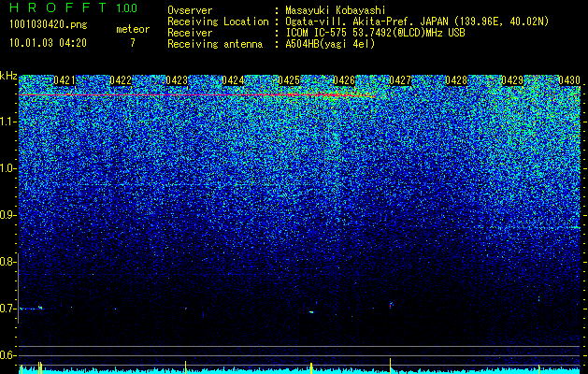This screenshot has height=374, width=588.
Task: Click the yellow meteor tick below the 0427 echo
Action: pos(391,366)
